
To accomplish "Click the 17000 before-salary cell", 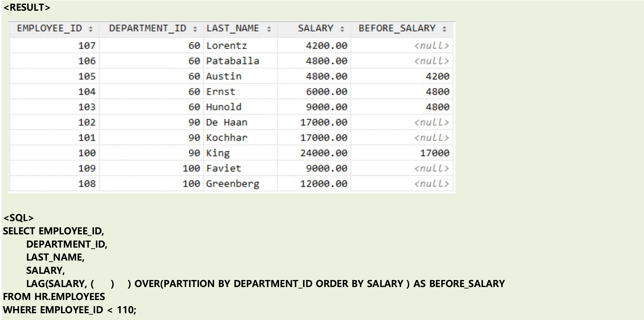I will (x=435, y=153).
